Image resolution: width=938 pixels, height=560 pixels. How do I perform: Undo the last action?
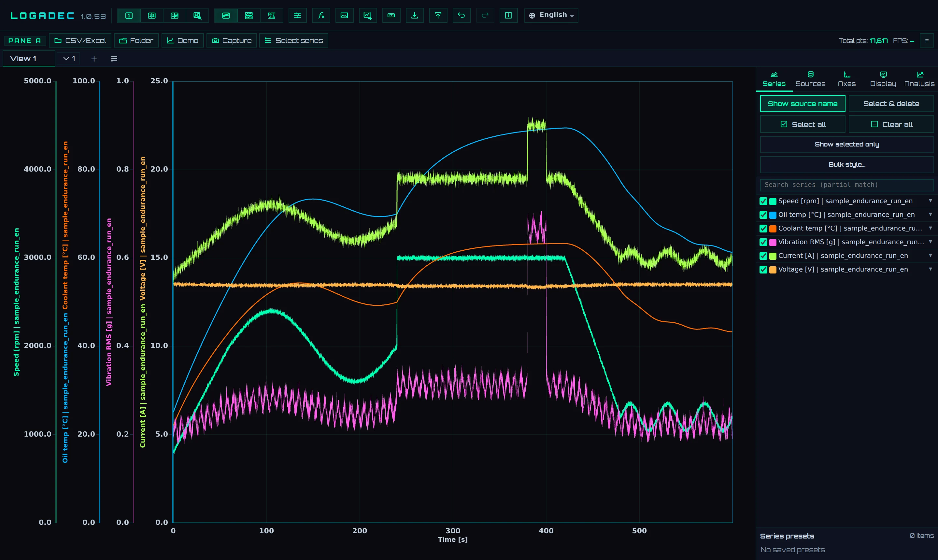click(461, 16)
